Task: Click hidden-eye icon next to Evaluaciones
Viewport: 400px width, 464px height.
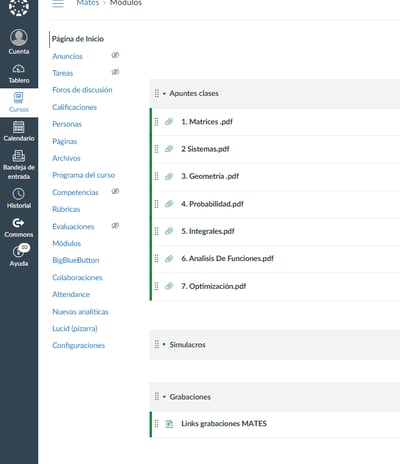Action: click(115, 226)
